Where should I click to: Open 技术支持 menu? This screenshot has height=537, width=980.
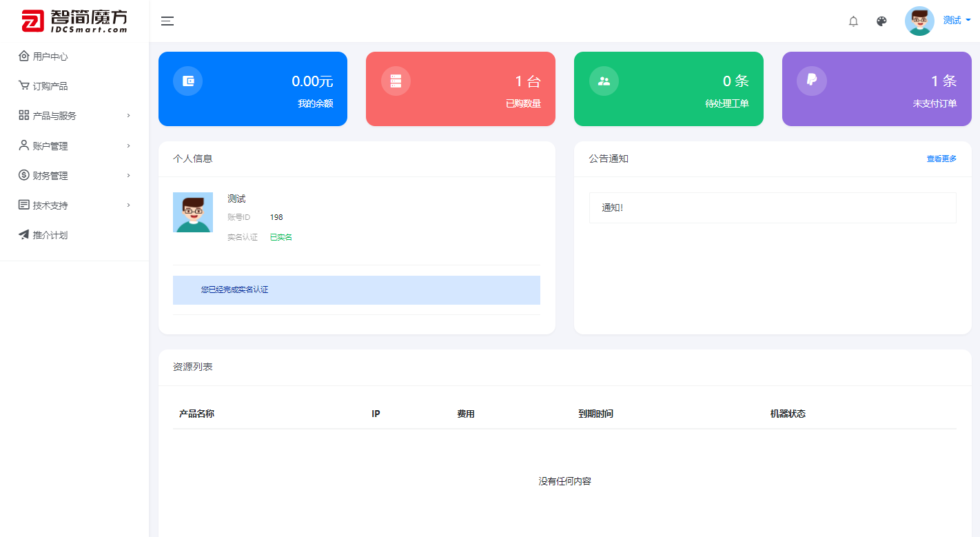tap(50, 205)
